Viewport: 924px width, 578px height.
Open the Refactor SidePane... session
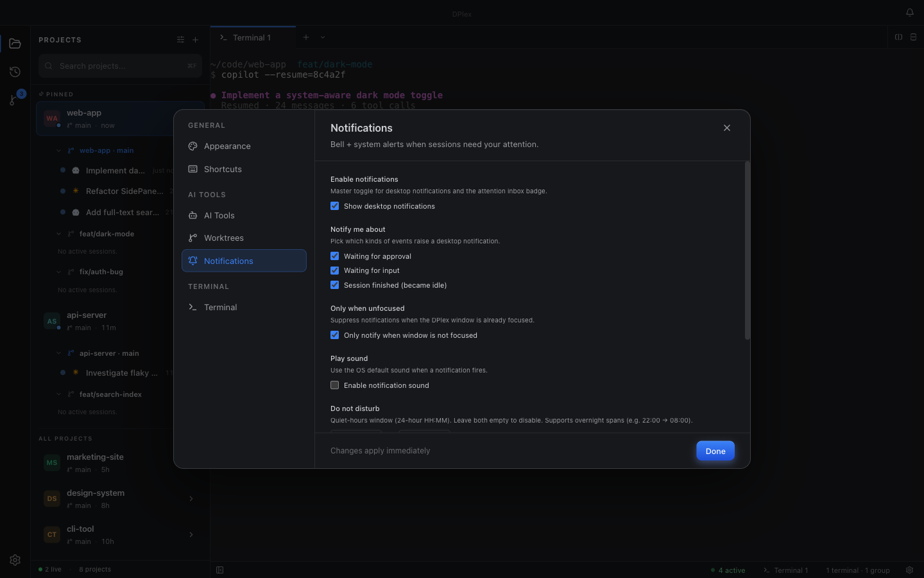[116, 191]
